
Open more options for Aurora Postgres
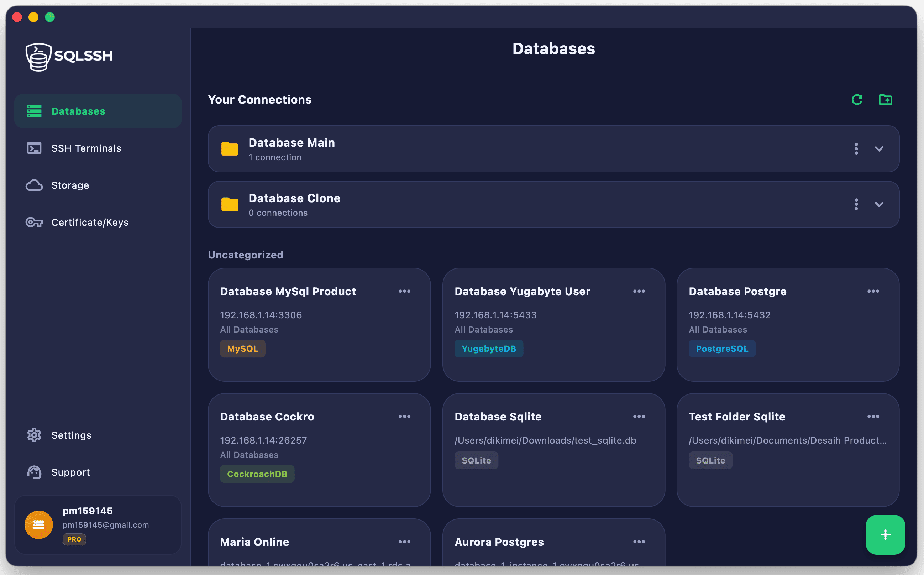click(639, 542)
